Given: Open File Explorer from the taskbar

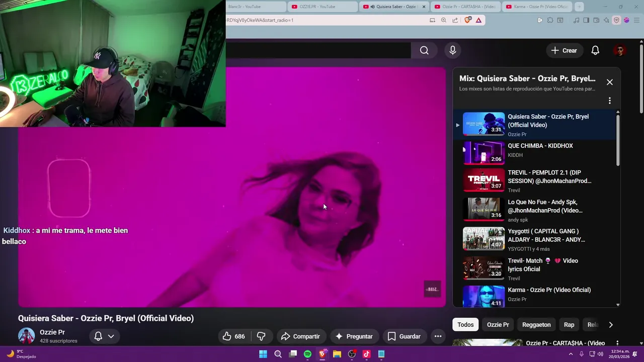Looking at the screenshot, I should tap(337, 354).
